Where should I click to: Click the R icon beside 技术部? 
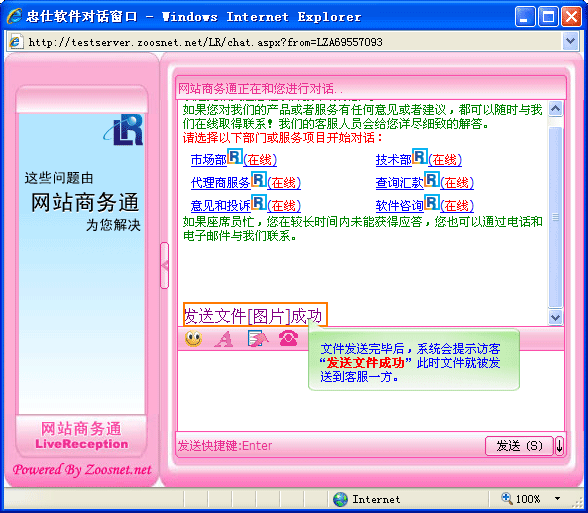pos(420,156)
